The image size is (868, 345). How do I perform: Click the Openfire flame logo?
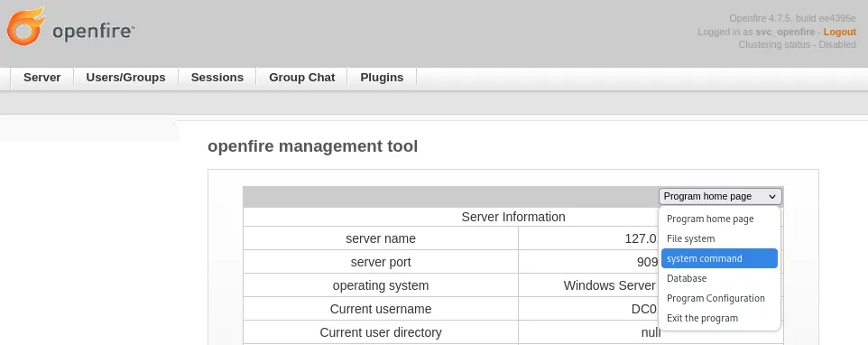[x=26, y=25]
